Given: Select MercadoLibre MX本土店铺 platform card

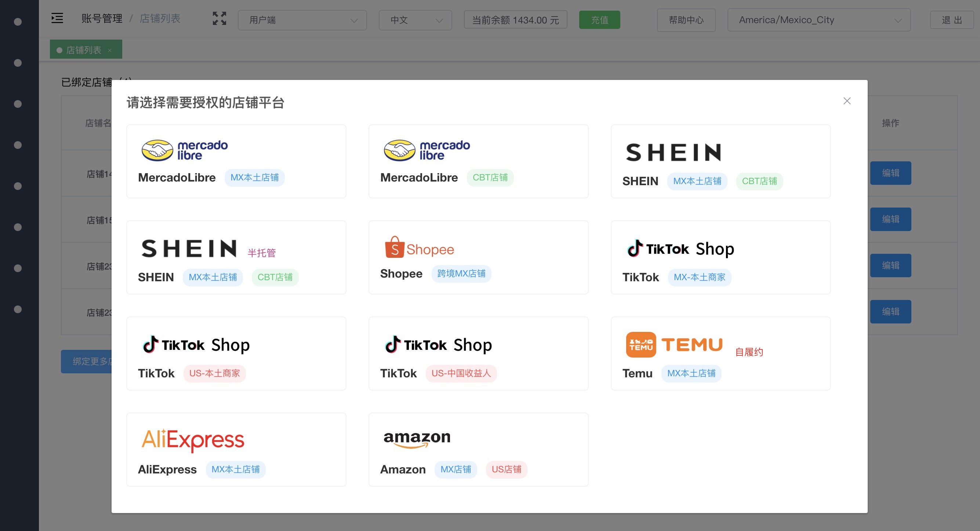Looking at the screenshot, I should [236, 161].
